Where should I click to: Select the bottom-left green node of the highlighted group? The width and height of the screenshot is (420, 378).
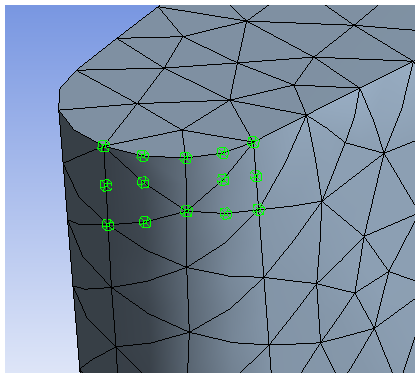click(108, 225)
